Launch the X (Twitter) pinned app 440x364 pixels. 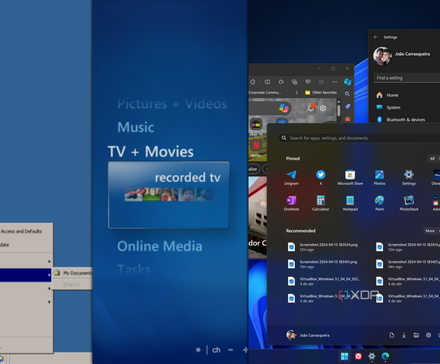[x=321, y=177]
